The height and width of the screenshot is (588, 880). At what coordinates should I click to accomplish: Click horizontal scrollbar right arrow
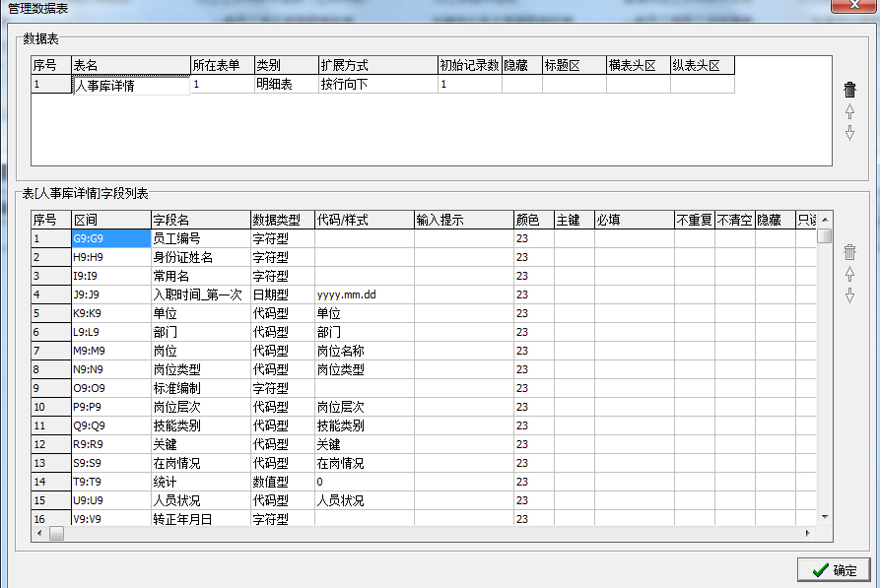coord(808,533)
